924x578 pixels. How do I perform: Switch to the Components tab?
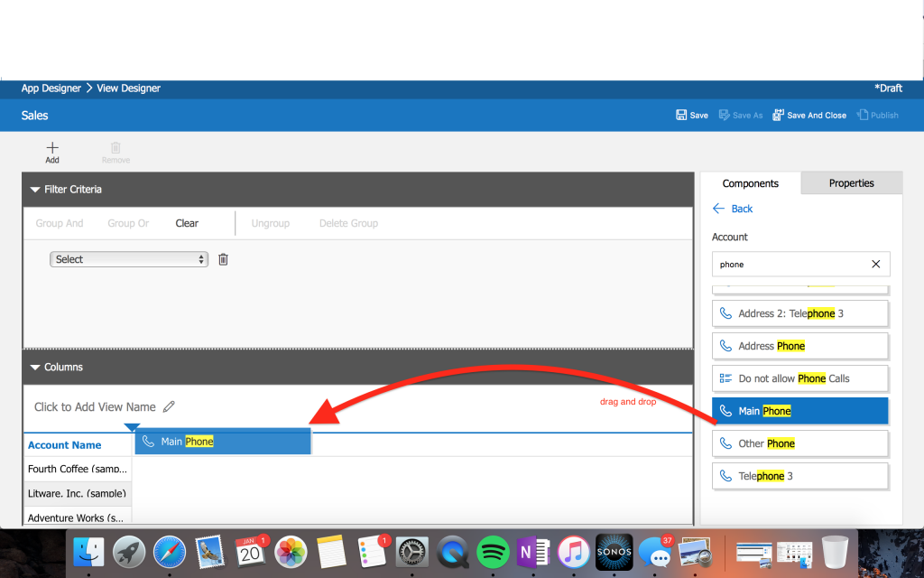[x=750, y=183]
